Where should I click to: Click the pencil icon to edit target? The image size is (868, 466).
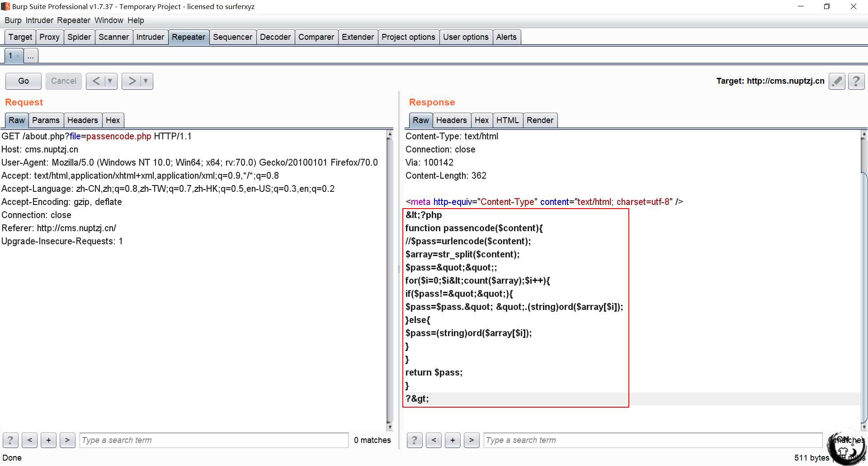coord(837,81)
